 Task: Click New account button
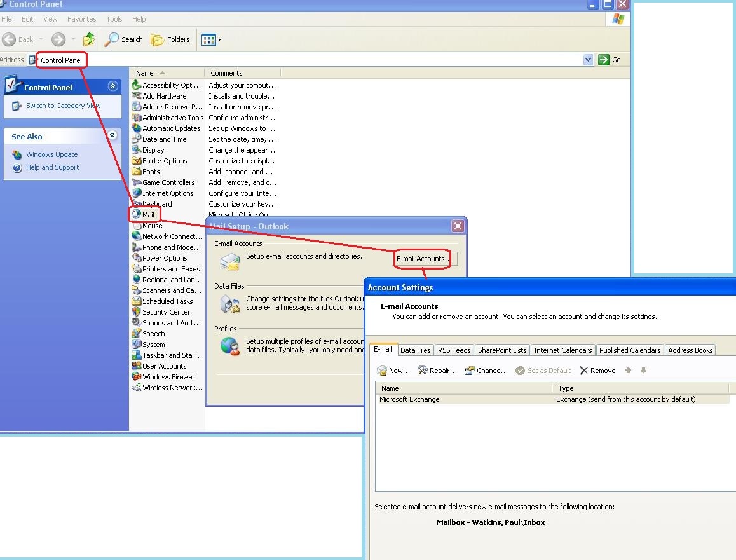pos(393,371)
